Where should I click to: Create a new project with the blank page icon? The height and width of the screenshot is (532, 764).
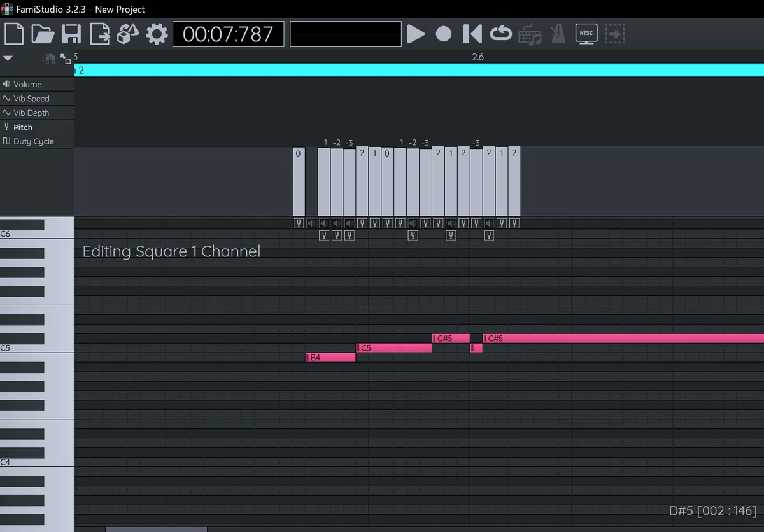(x=14, y=34)
